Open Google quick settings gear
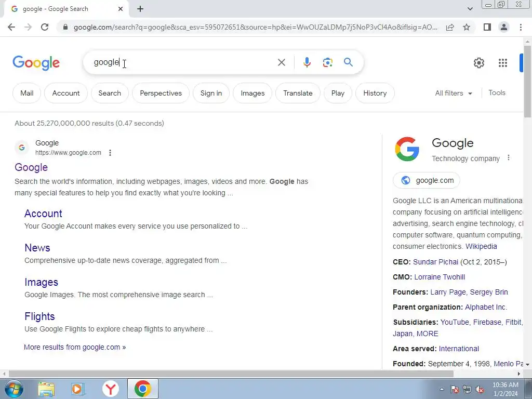The height and width of the screenshot is (399, 532). pyautogui.click(x=478, y=63)
